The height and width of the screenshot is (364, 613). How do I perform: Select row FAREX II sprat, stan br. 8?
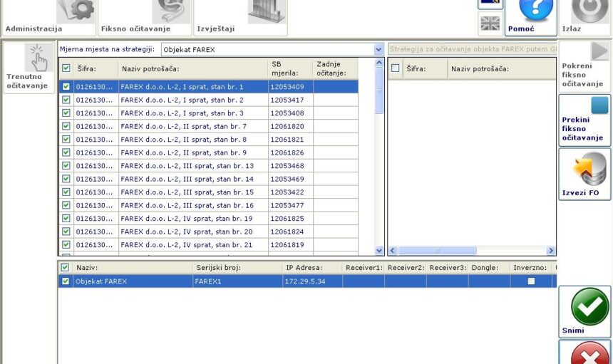tap(209, 140)
